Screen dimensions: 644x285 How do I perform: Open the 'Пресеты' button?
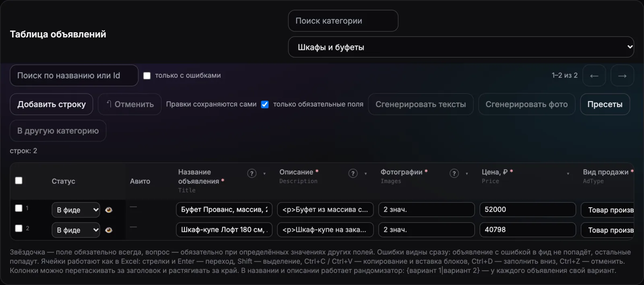click(x=605, y=104)
